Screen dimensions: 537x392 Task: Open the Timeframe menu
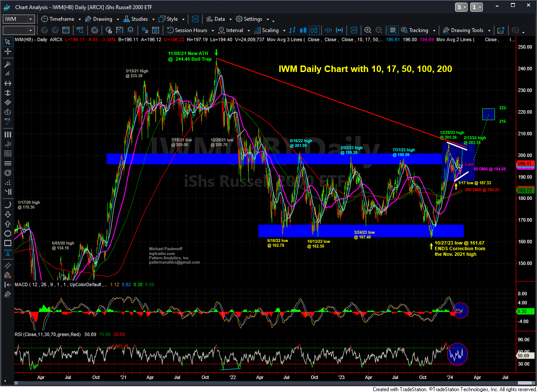[x=58, y=19]
